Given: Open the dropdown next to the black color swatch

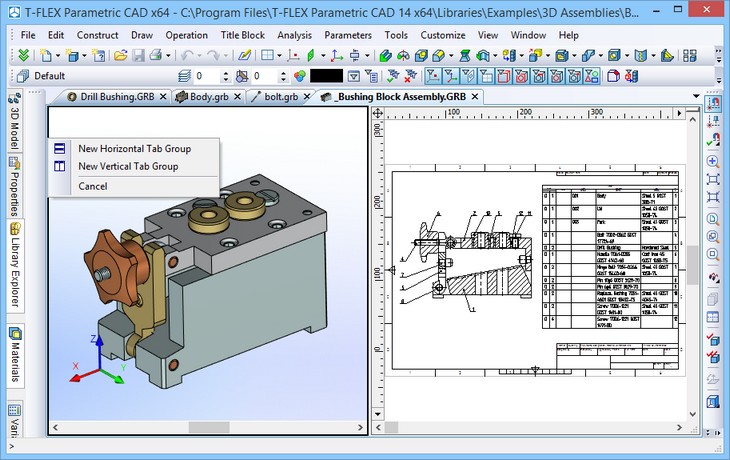Looking at the screenshot, I should pyautogui.click(x=354, y=76).
